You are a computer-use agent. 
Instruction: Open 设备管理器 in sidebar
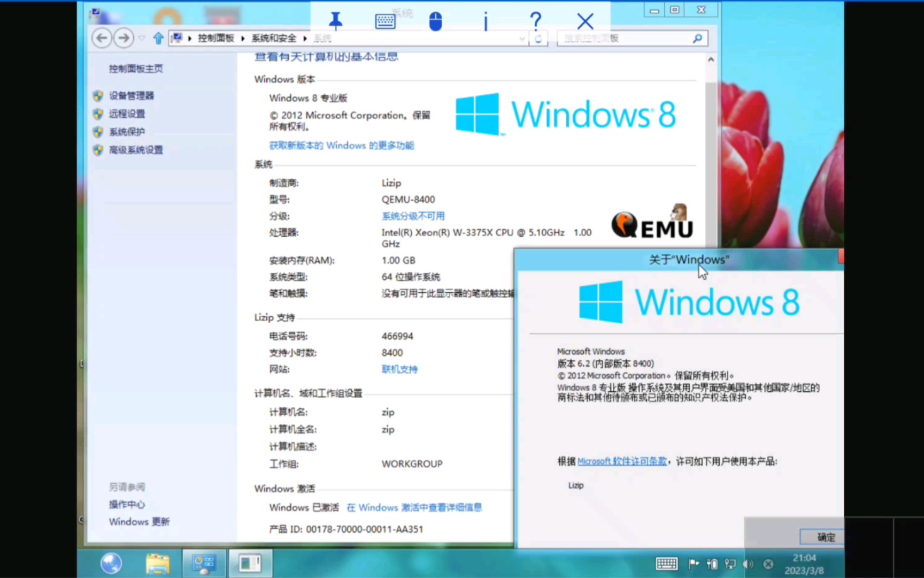[132, 95]
